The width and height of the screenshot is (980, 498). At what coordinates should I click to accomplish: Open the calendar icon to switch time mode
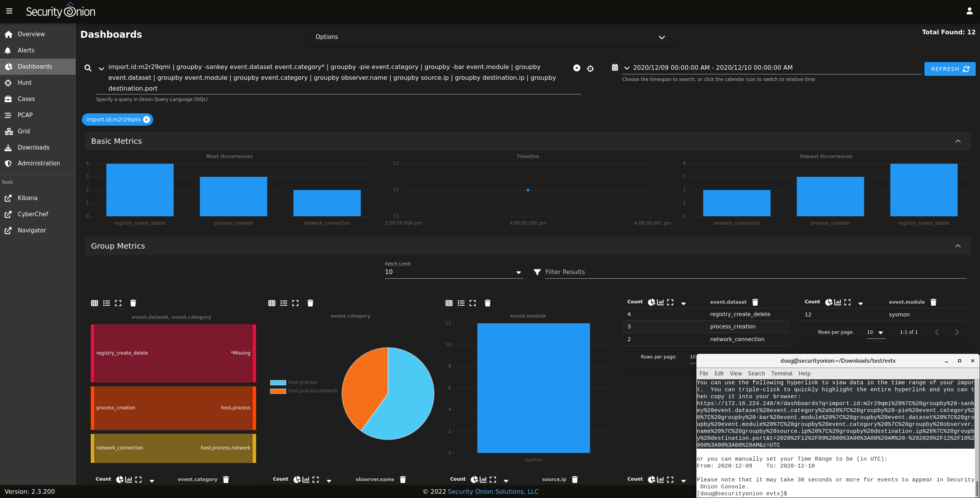(x=615, y=67)
